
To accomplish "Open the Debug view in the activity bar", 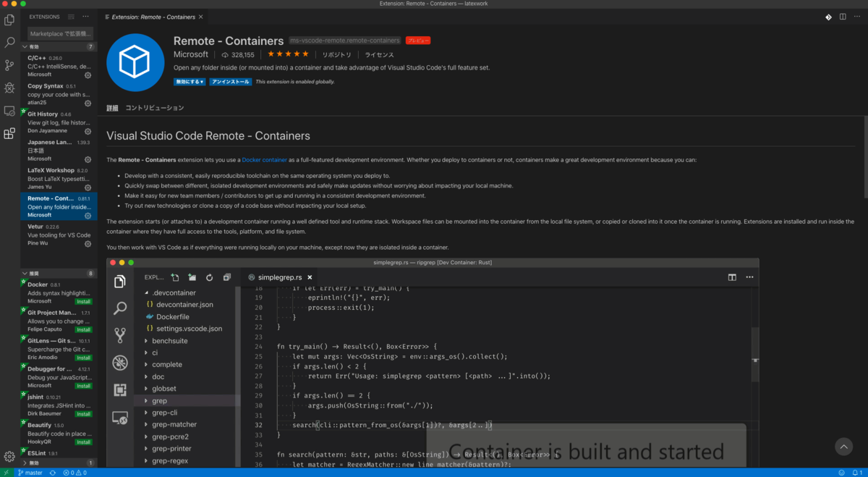I will [9, 88].
